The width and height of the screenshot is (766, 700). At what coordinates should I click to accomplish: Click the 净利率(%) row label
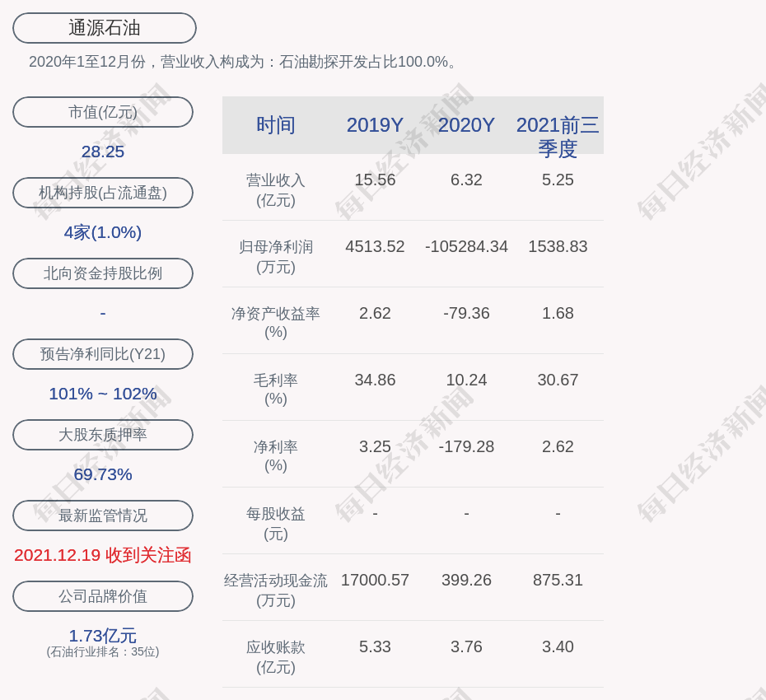(x=276, y=455)
